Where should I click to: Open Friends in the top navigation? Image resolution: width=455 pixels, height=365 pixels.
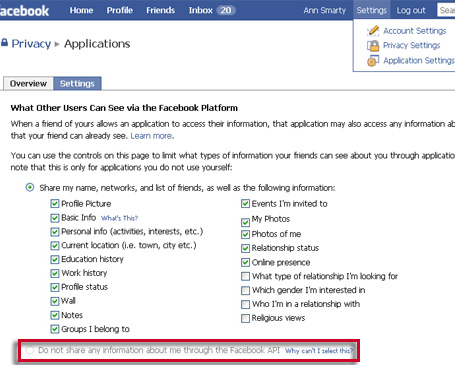[x=160, y=10]
